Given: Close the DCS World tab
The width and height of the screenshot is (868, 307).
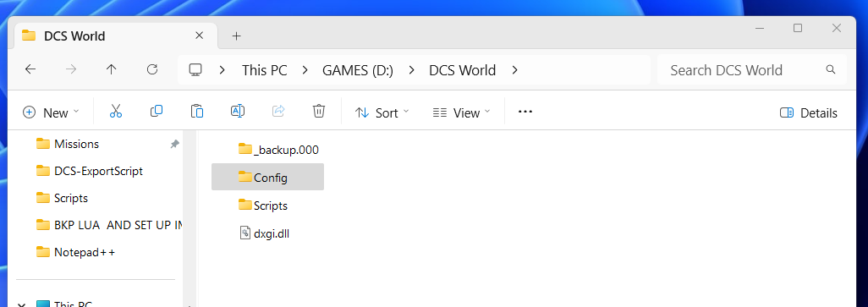Looking at the screenshot, I should pyautogui.click(x=200, y=36).
